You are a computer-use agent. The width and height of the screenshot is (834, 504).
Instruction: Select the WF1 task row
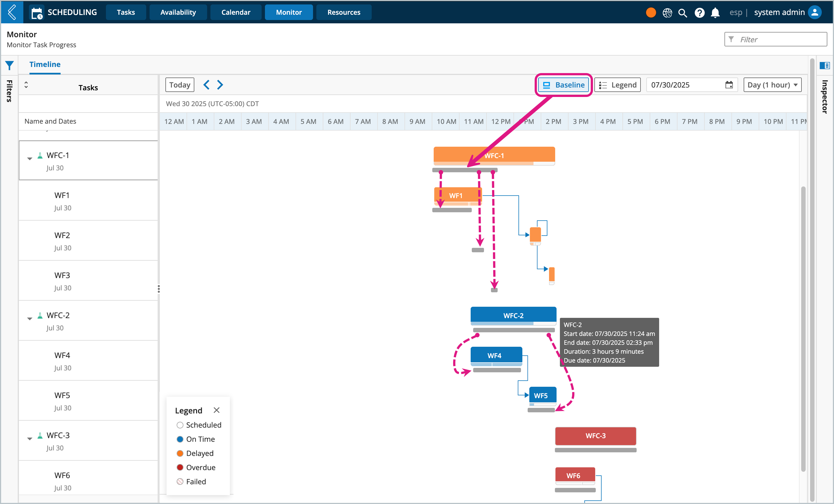(88, 201)
